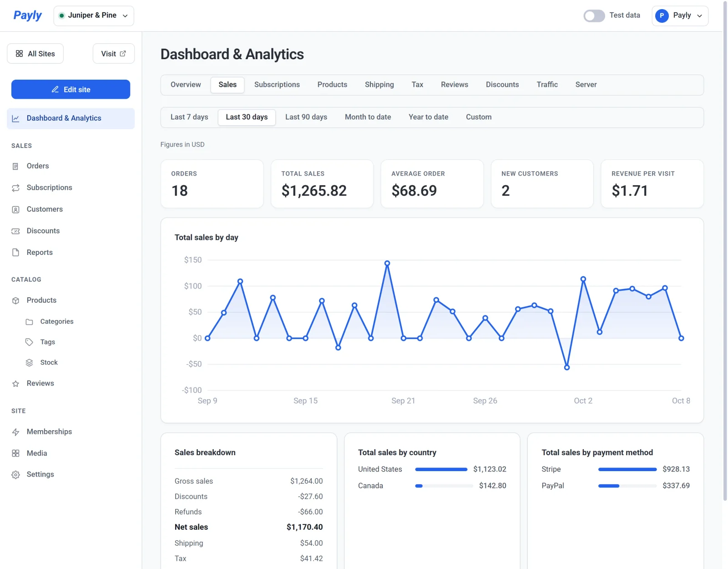Toggle the Test data switch
728x569 pixels.
tap(594, 15)
